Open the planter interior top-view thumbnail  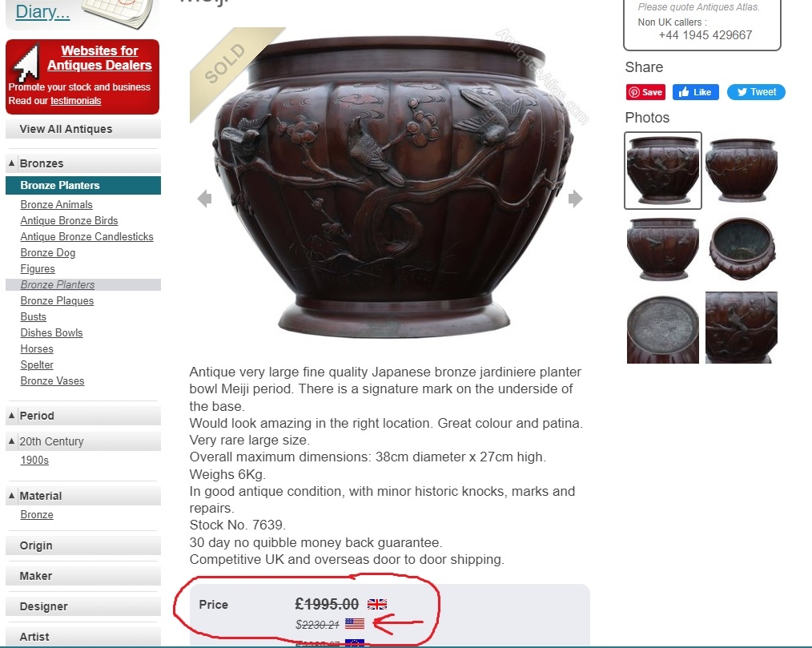[742, 248]
